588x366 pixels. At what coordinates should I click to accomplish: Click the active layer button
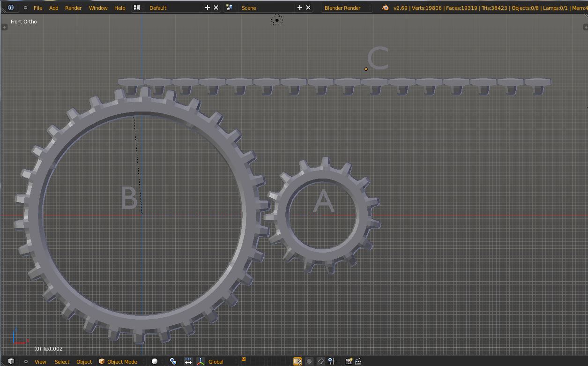point(244,359)
